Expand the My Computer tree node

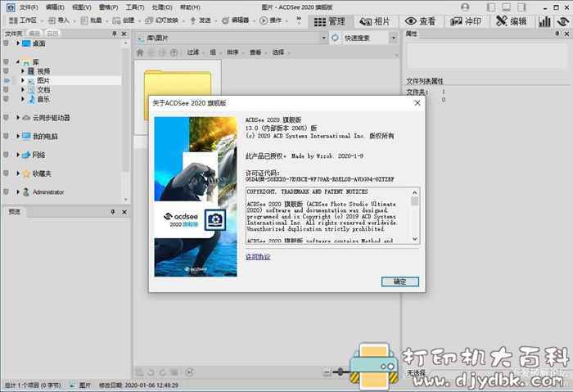coord(17,137)
